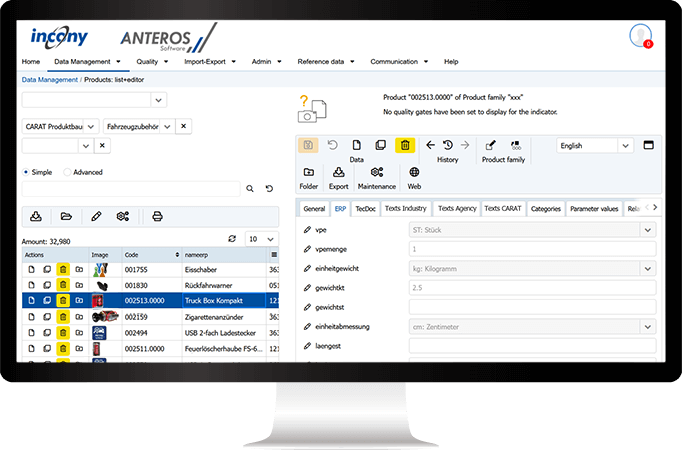The image size is (682, 450).
Task: Expand the einheitgewicht Kilogramm dropdown
Action: 648,269
